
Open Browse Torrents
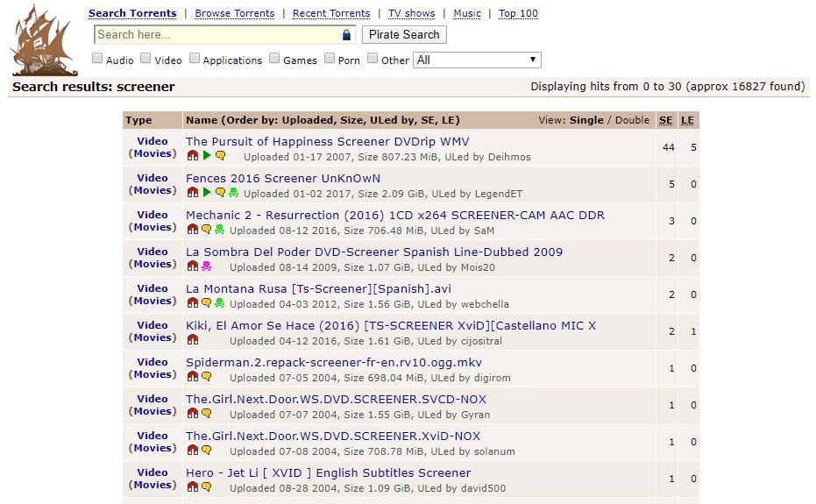click(x=235, y=13)
